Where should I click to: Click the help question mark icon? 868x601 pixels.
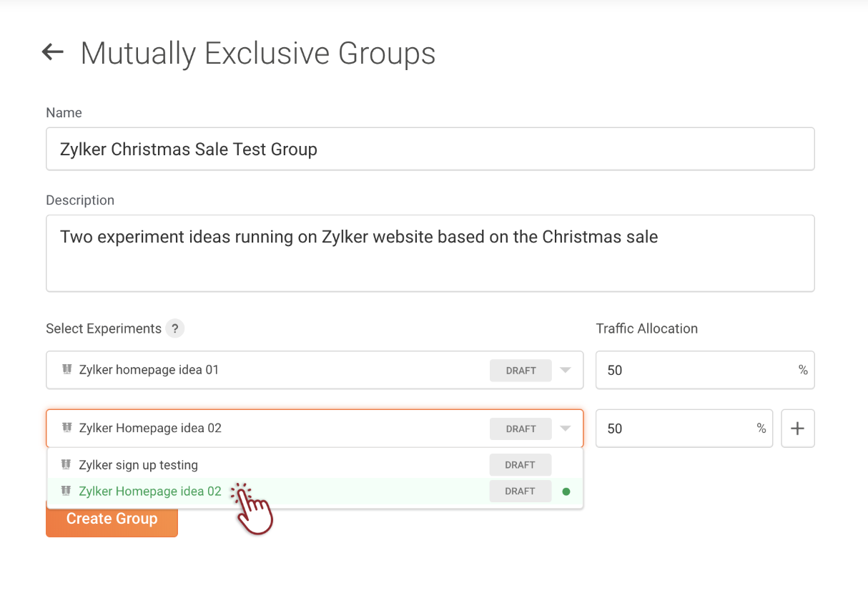click(175, 328)
